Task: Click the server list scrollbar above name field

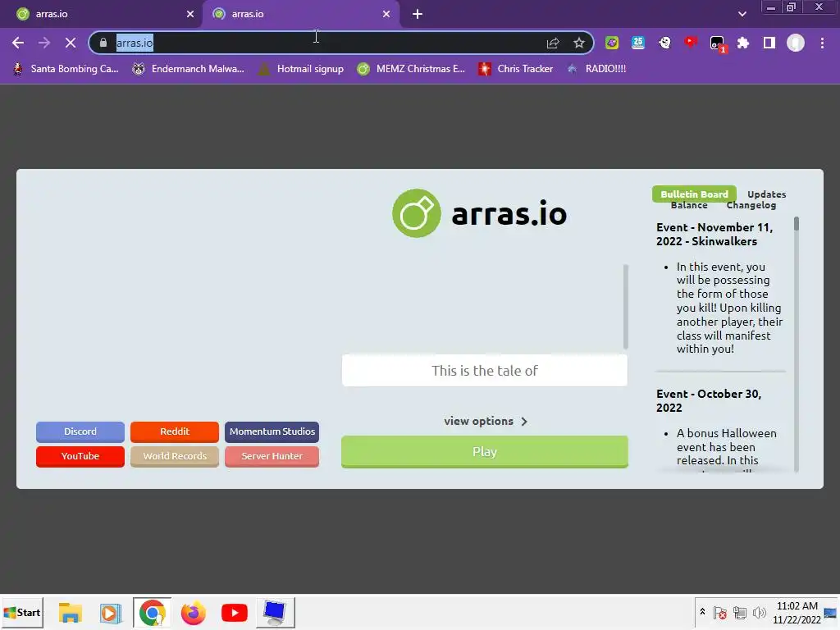Action: [625, 307]
